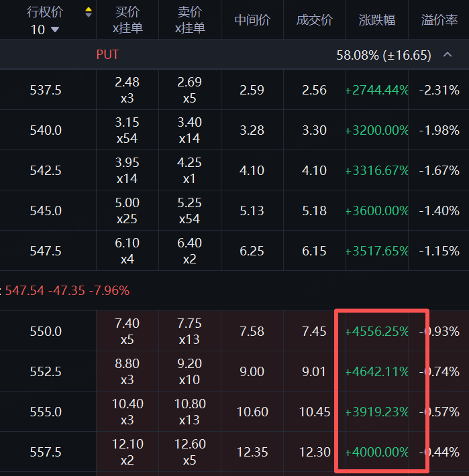Click bid price 7.40 x5
The width and height of the screenshot is (469, 476).
(x=127, y=331)
